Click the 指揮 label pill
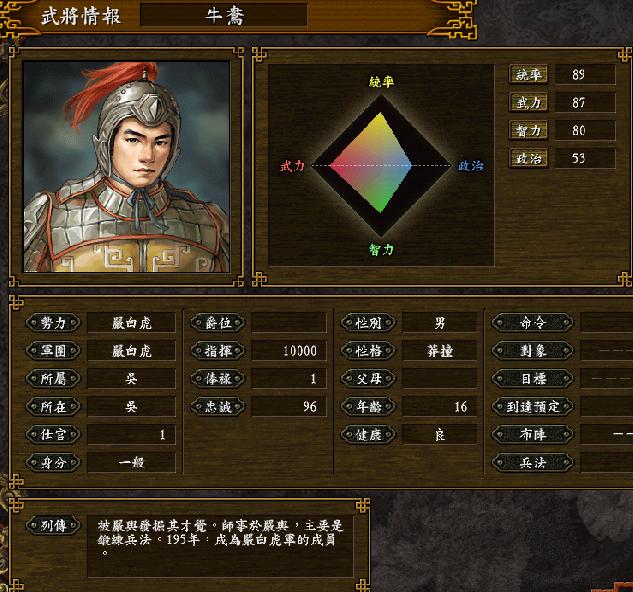Screen dimensions: 633x592 click(218, 351)
